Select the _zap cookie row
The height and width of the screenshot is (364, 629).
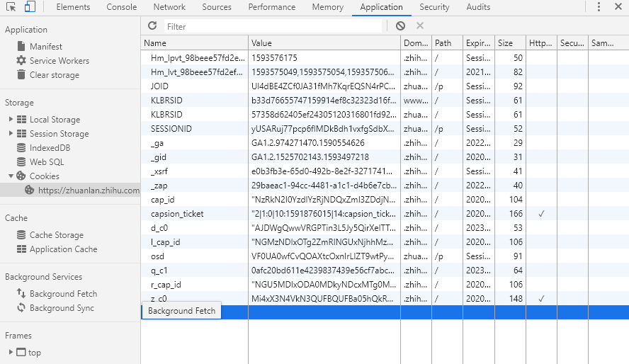click(385, 186)
